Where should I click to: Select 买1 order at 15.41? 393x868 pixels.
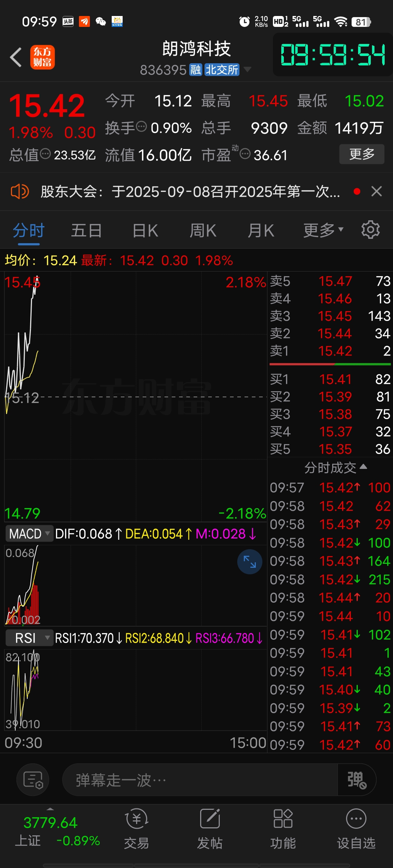pos(330,379)
